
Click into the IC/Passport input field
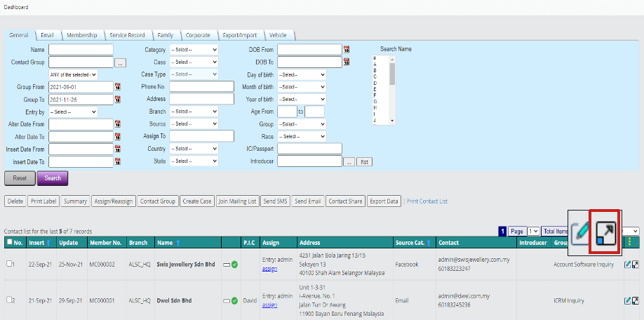309,149
